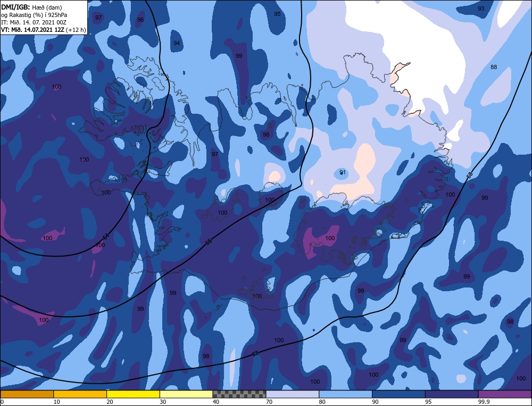The height and width of the screenshot is (406, 532).
Task: Click the lavender 70–80 legend swatch
Action: (x=293, y=394)
